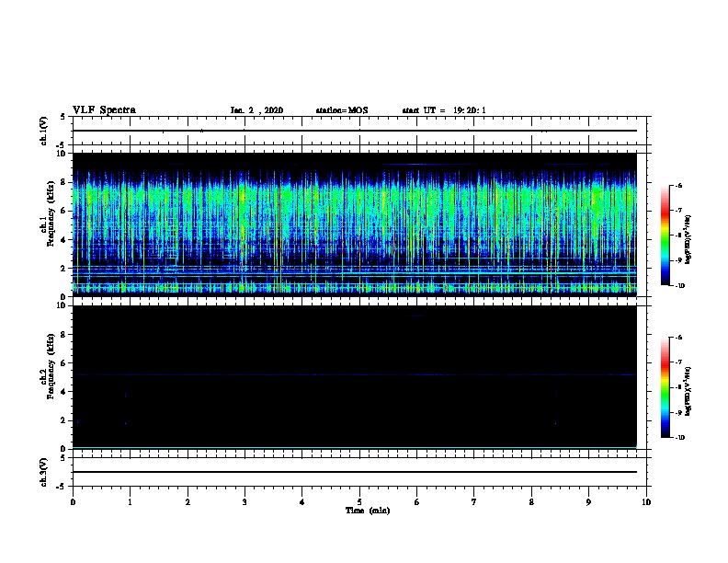Click the ch.3(V) voltage waveform trace
Viewport: 728px width, 563px height.
[354, 472]
